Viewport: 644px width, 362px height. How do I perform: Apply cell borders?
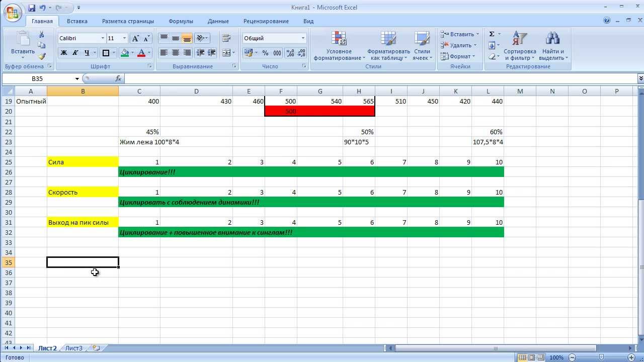[x=106, y=53]
